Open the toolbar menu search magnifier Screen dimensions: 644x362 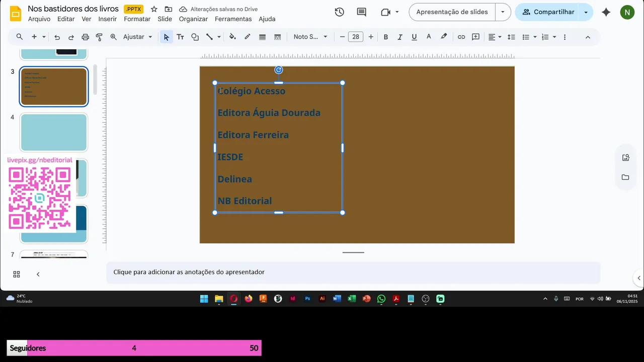coord(20,37)
